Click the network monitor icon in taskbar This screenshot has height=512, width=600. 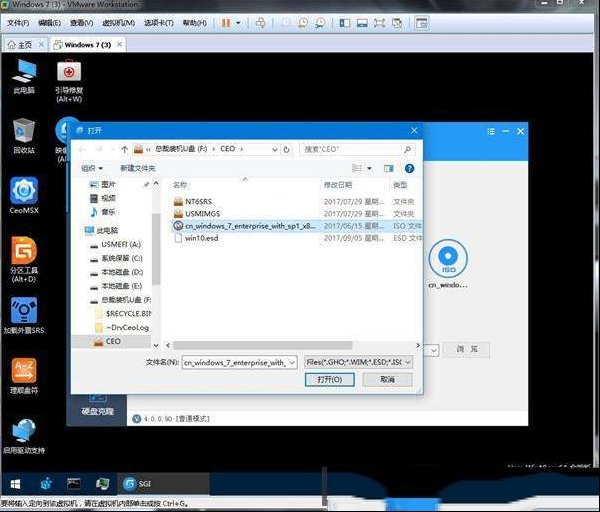[103, 484]
